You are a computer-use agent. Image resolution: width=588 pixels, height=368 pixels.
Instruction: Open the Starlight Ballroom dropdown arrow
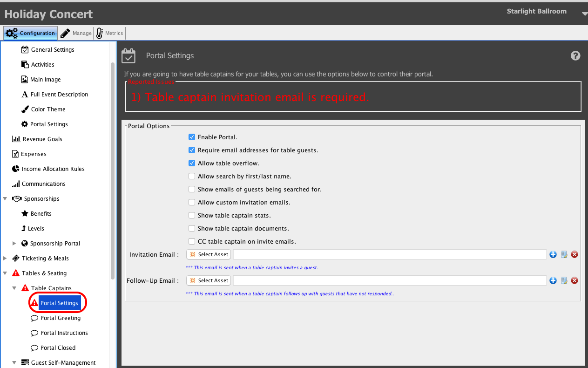click(x=585, y=14)
